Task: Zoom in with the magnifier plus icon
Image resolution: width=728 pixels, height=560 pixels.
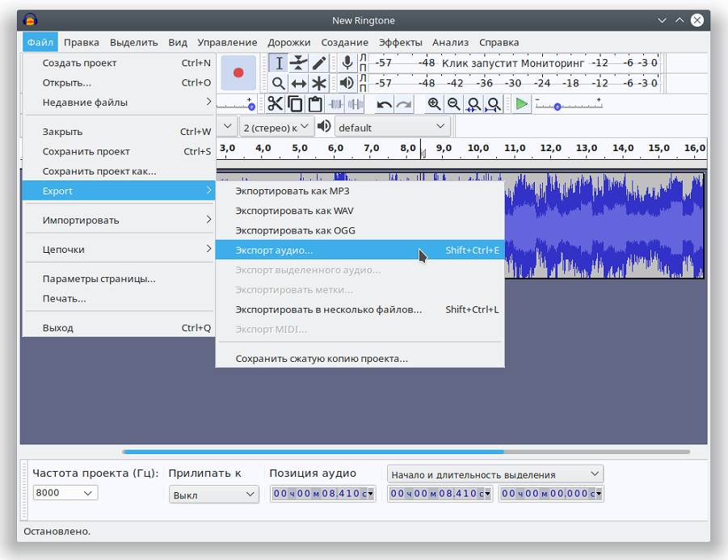Action: point(435,103)
